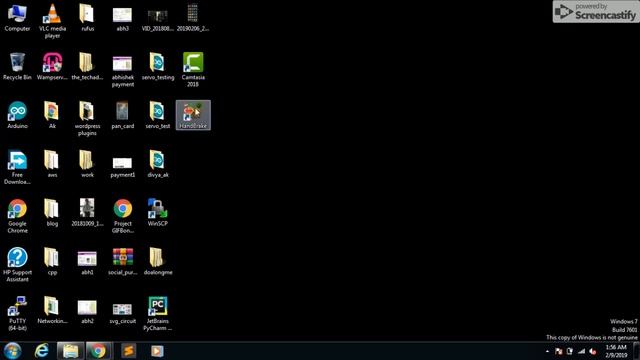Select the doalongme folder
The width and height of the screenshot is (640, 360).
(158, 261)
